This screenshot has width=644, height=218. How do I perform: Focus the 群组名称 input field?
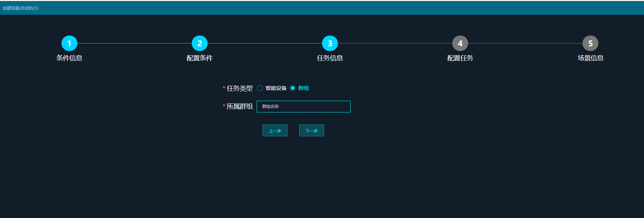tap(303, 107)
